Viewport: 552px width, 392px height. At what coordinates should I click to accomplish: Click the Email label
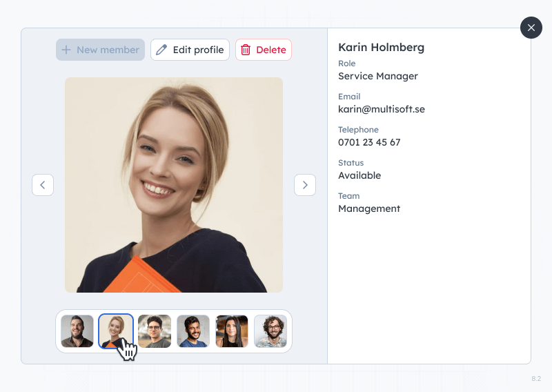point(349,97)
